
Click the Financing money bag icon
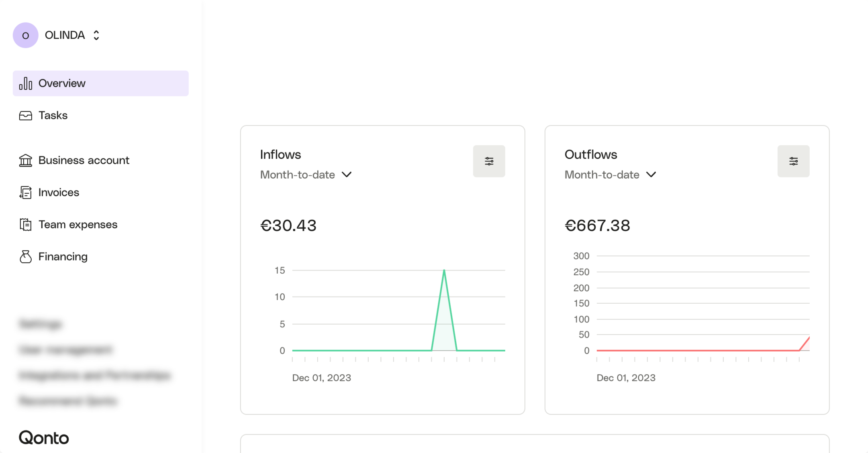click(26, 257)
